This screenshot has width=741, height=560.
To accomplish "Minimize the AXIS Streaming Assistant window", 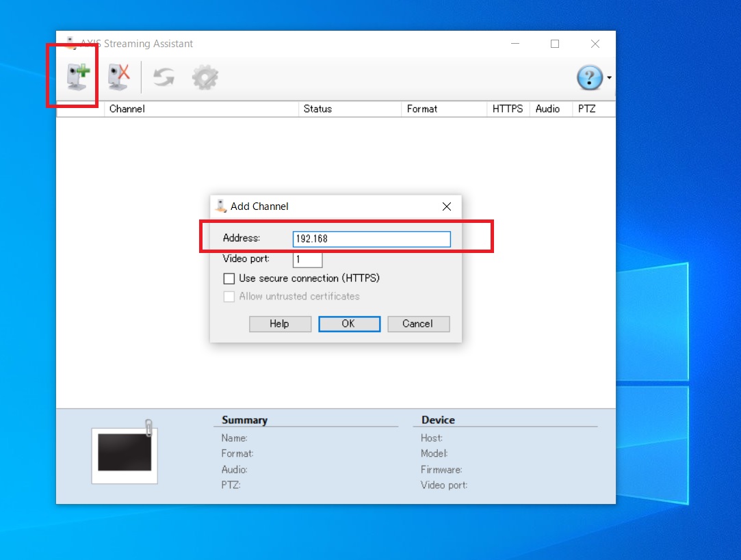I will [x=515, y=44].
